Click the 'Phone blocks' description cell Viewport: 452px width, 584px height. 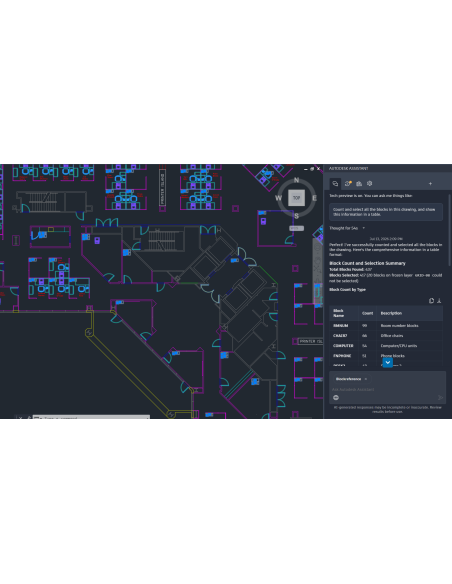tap(392, 356)
